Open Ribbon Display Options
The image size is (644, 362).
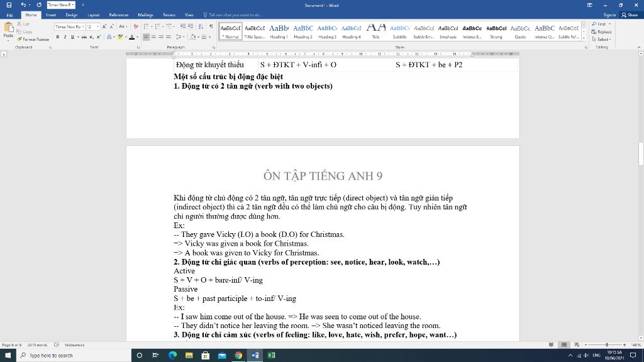coord(590,5)
